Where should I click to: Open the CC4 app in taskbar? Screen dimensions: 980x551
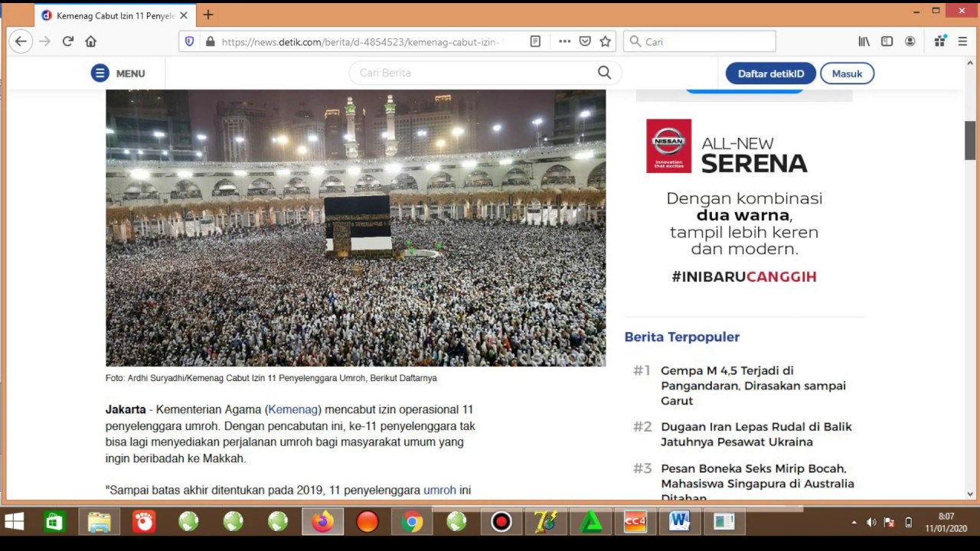[x=634, y=522]
